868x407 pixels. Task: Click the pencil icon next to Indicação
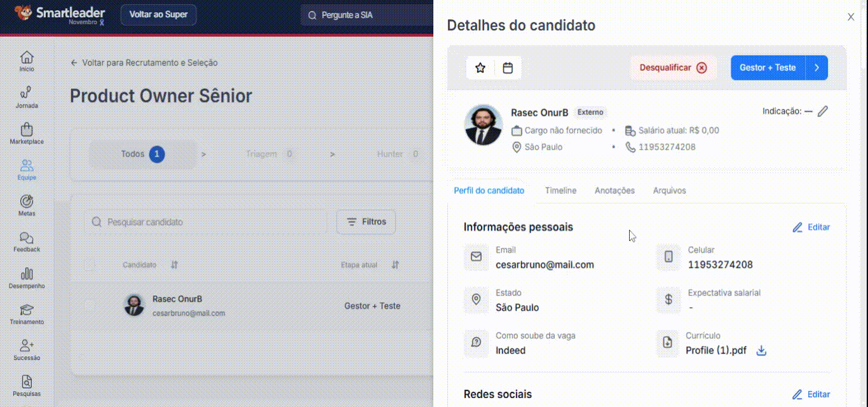click(x=823, y=111)
